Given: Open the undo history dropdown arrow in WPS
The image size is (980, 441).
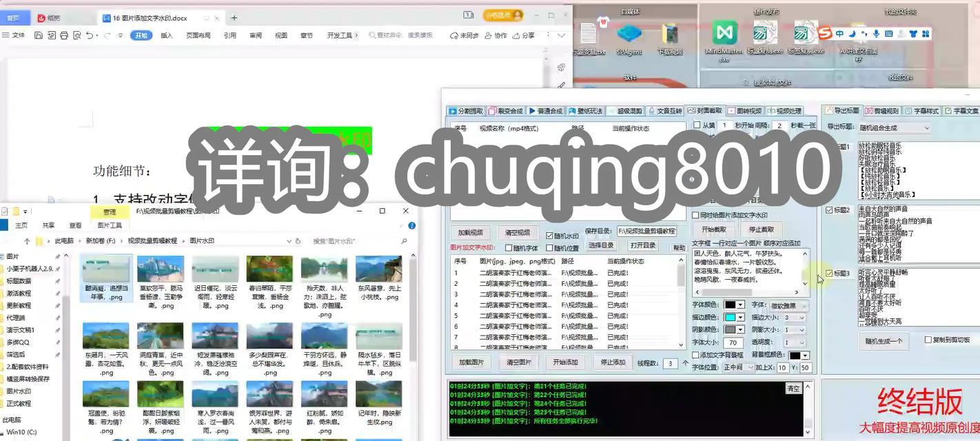Looking at the screenshot, I should [98, 35].
